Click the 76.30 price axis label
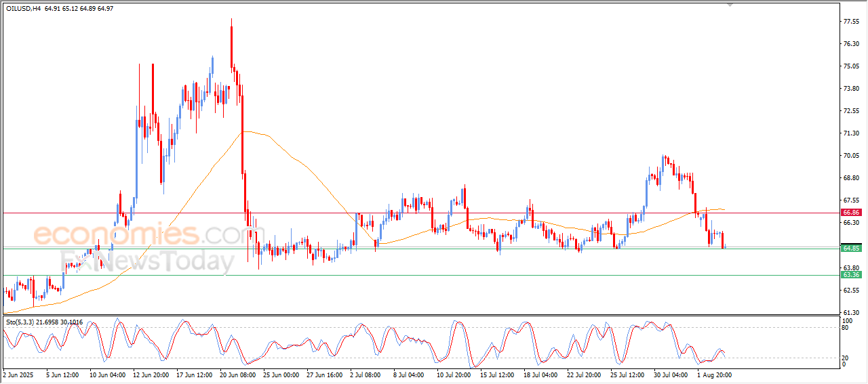 [851, 44]
